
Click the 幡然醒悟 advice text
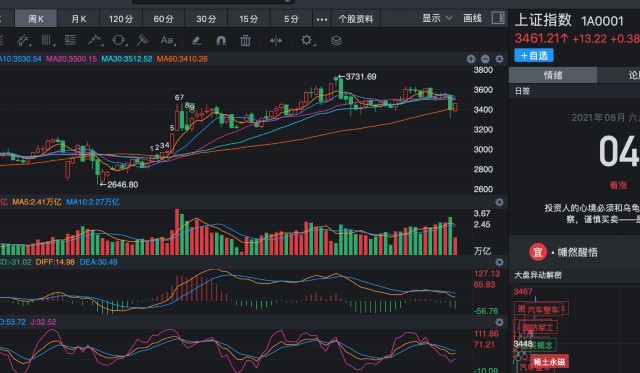coord(578,252)
